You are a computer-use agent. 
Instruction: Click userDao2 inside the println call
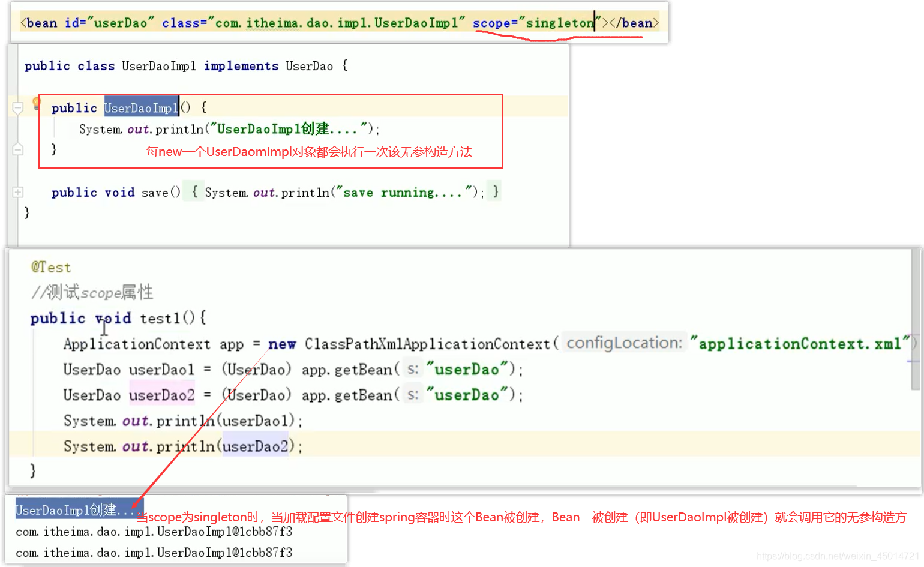pos(256,446)
